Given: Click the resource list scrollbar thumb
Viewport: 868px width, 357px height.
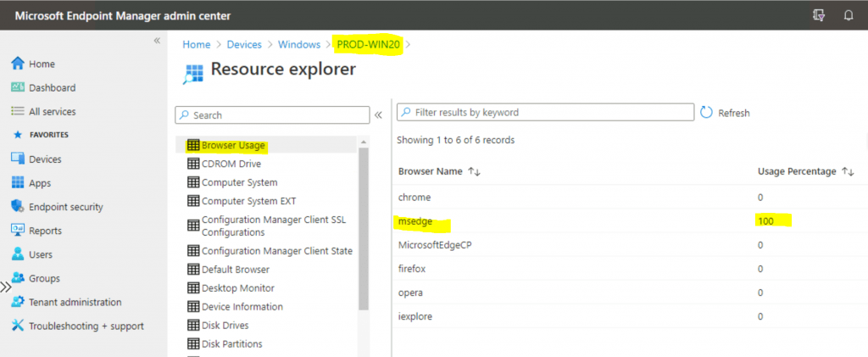Looking at the screenshot, I should click(x=363, y=230).
